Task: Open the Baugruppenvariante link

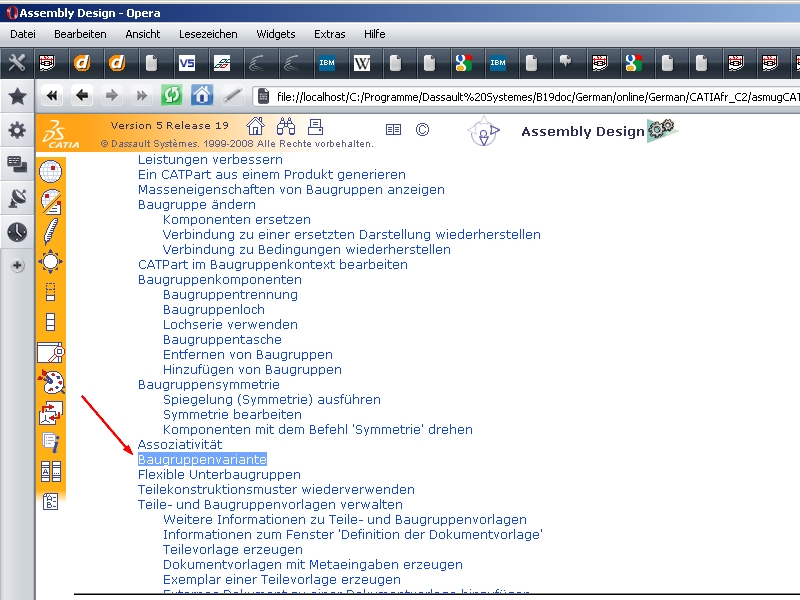Action: point(202,460)
